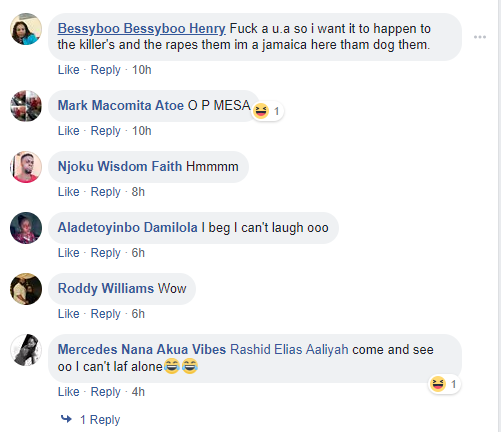The height and width of the screenshot is (432, 501).
Task: Open the Mercedes Nana Akua Vibes name link
Action: pos(142,350)
